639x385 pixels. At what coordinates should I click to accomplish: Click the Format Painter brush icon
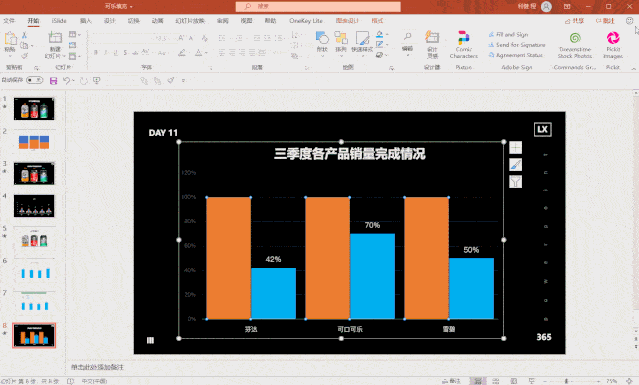coord(24,56)
